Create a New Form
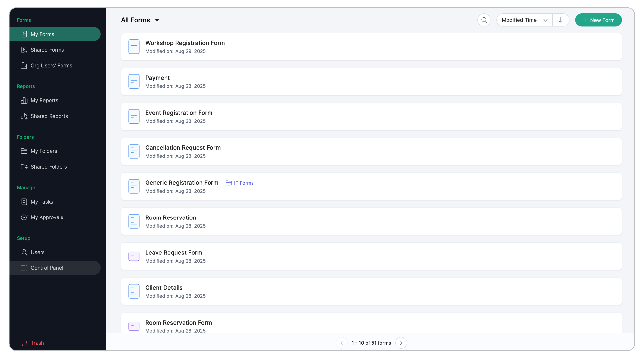This screenshot has width=644, height=362. [x=598, y=20]
